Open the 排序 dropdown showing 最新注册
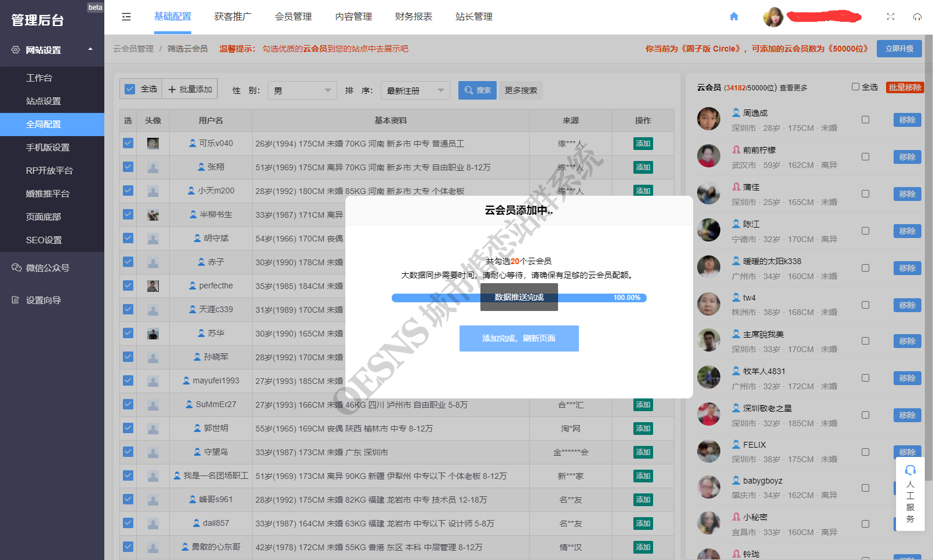The height and width of the screenshot is (560, 933). [415, 90]
